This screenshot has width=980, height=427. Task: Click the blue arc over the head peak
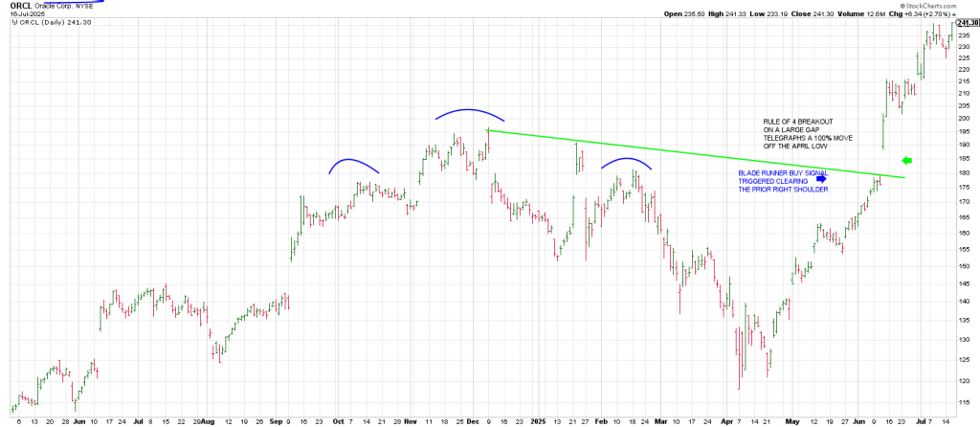click(x=468, y=112)
